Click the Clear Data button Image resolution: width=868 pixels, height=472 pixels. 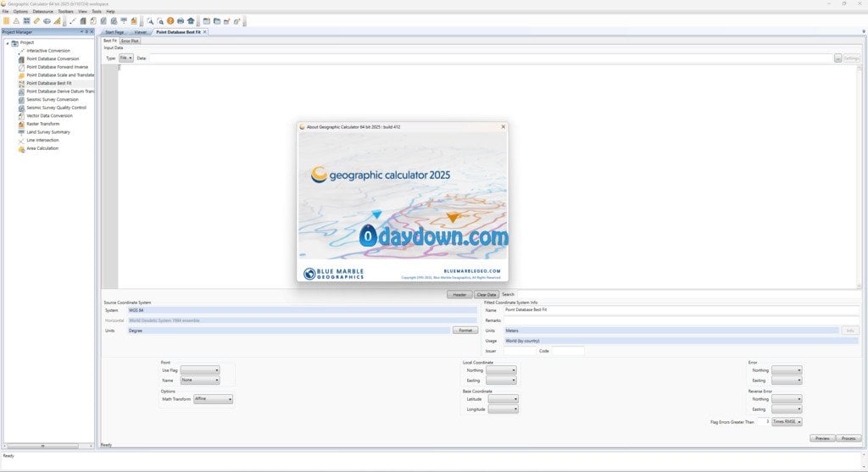coord(487,295)
